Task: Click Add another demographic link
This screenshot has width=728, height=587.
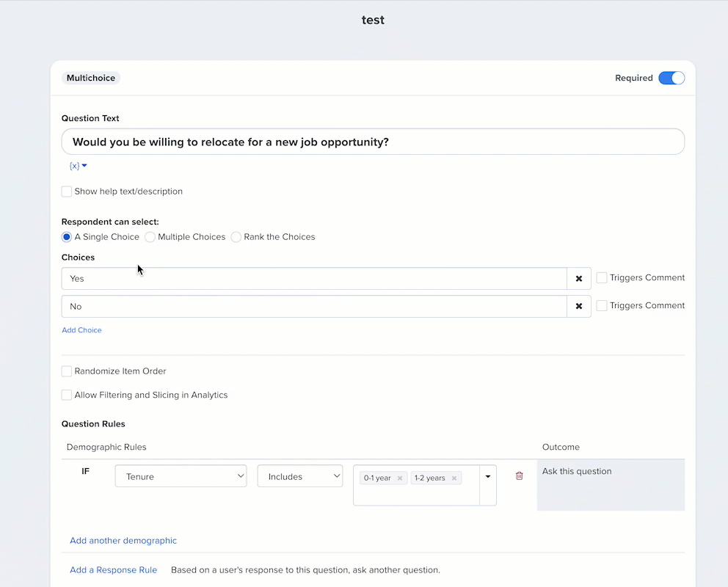Action: [123, 541]
